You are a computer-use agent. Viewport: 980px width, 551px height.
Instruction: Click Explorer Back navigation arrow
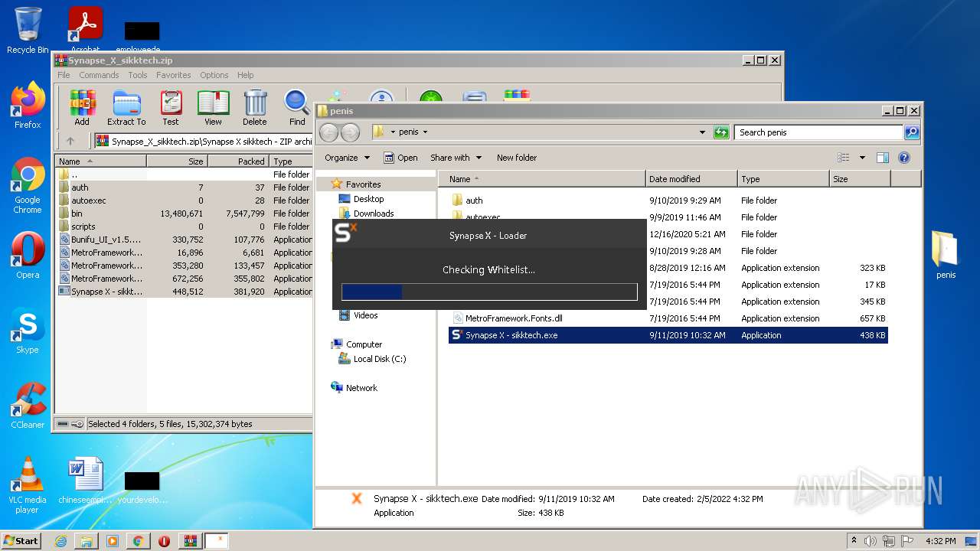328,132
